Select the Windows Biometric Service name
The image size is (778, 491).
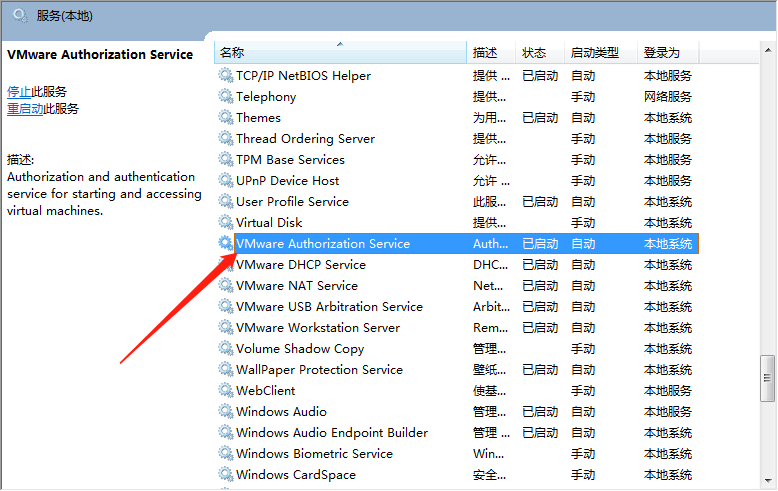coord(314,453)
